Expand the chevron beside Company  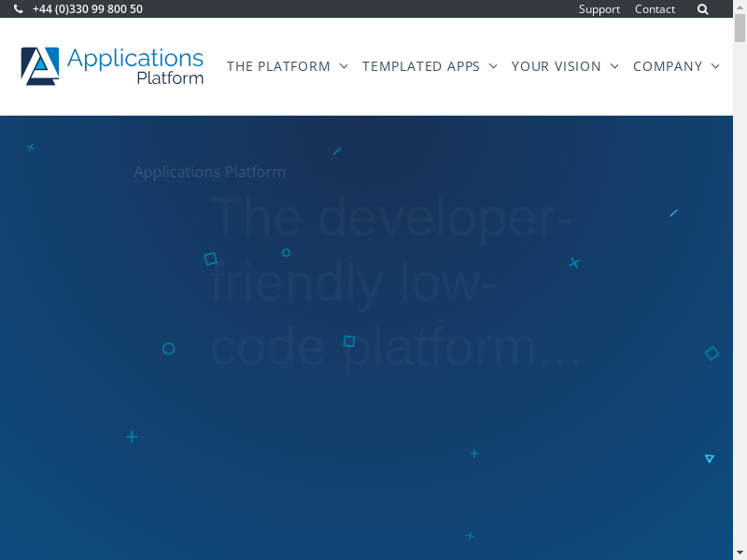[715, 66]
